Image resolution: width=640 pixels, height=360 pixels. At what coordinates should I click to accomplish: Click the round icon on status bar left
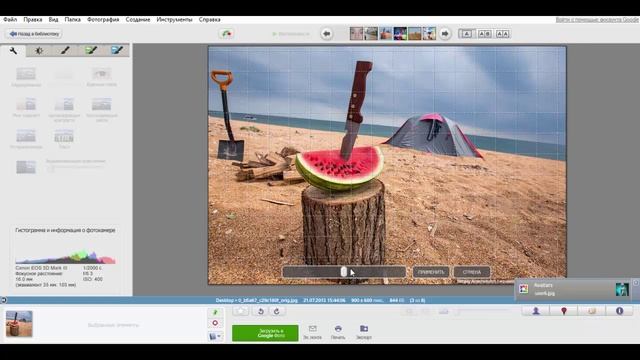3,300
